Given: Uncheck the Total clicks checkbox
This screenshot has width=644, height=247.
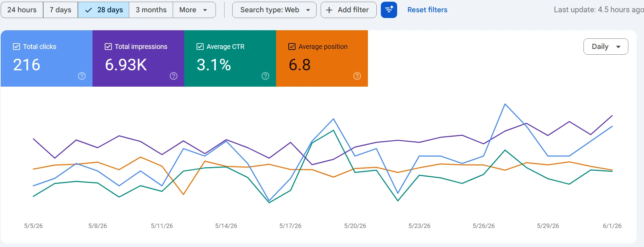Looking at the screenshot, I should [16, 47].
